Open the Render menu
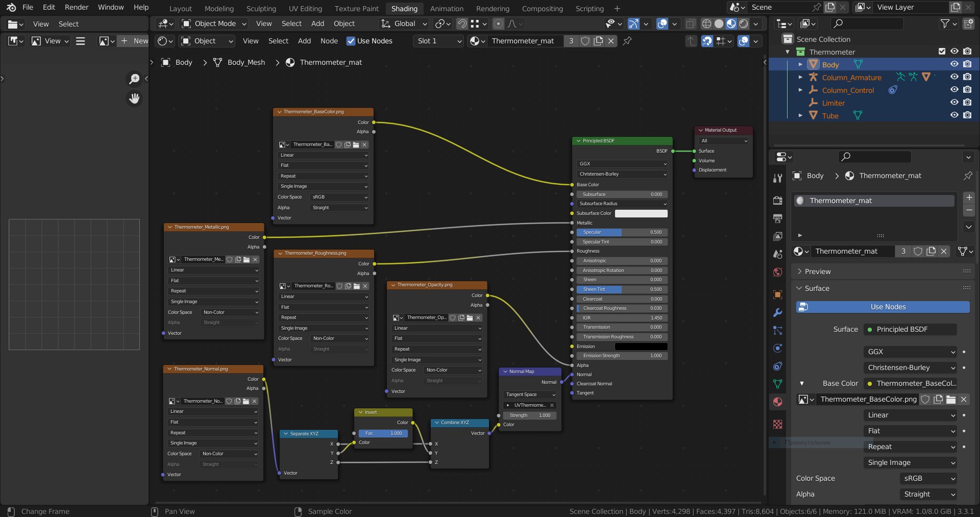Screen dimensions: 980x517 pyautogui.click(x=77, y=7)
